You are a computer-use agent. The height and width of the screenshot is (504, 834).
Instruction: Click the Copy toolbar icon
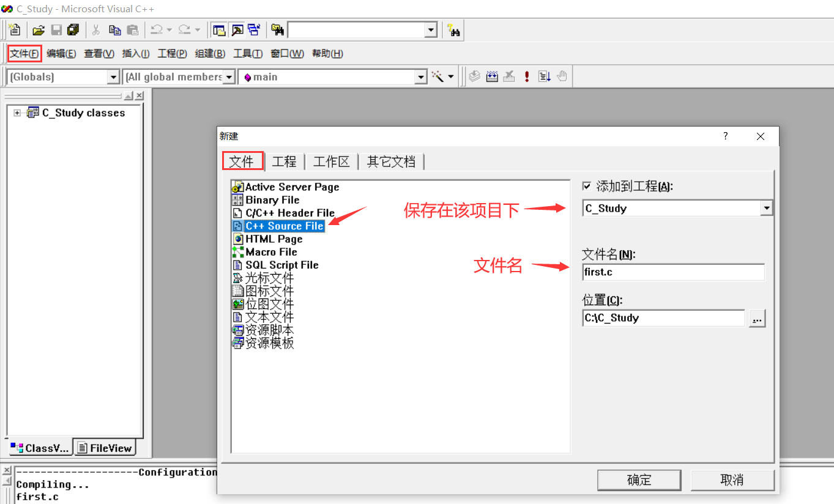click(115, 29)
